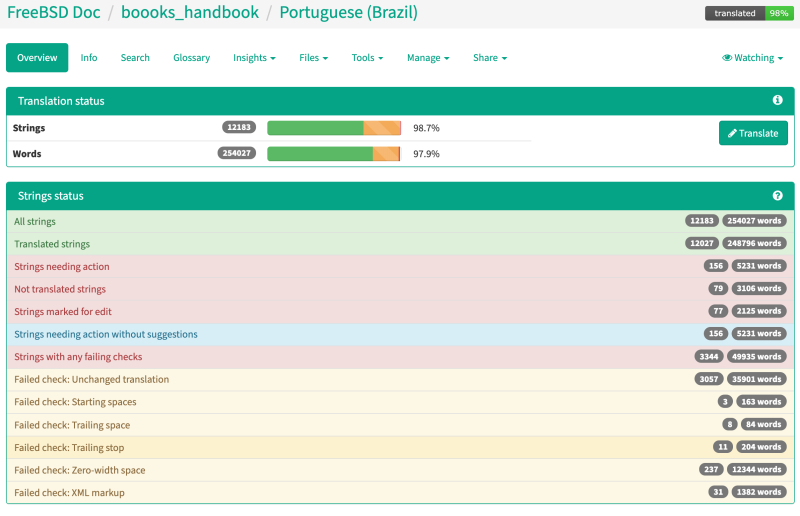Image resolution: width=800 pixels, height=516 pixels.
Task: Click the Translate pencil button
Action: click(753, 133)
